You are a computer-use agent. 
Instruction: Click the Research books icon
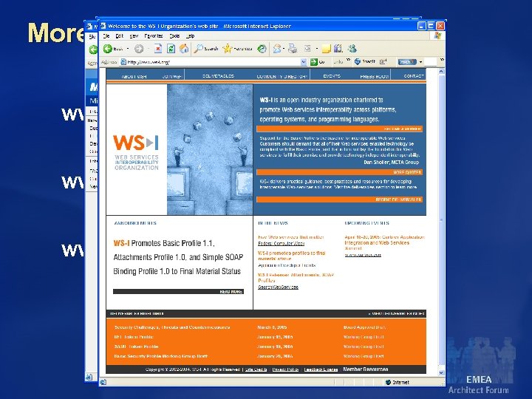pos(338,49)
